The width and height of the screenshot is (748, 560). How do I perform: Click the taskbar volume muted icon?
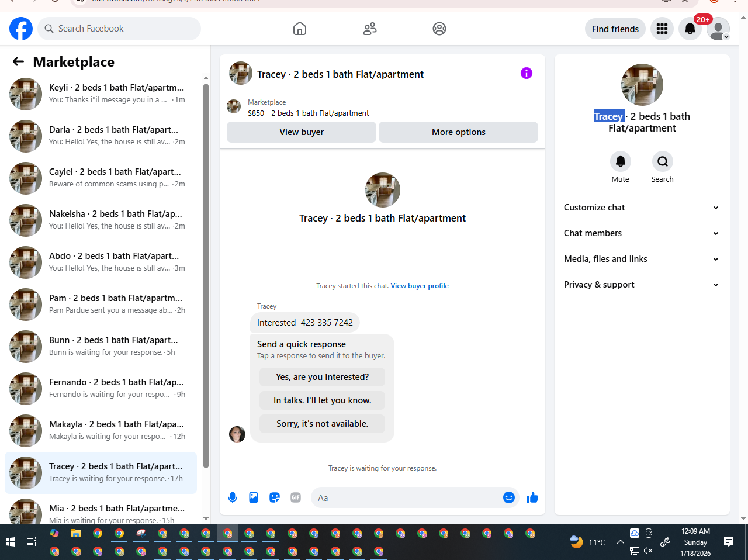click(648, 551)
